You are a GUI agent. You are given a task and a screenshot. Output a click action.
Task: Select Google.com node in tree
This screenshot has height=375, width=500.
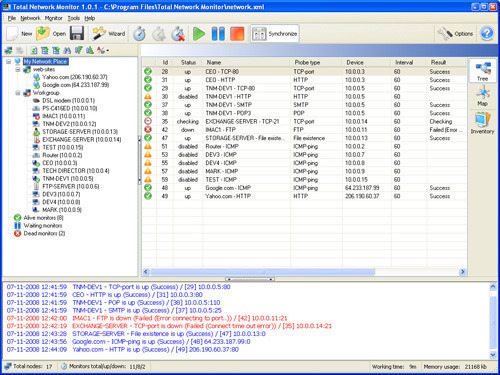coord(75,85)
